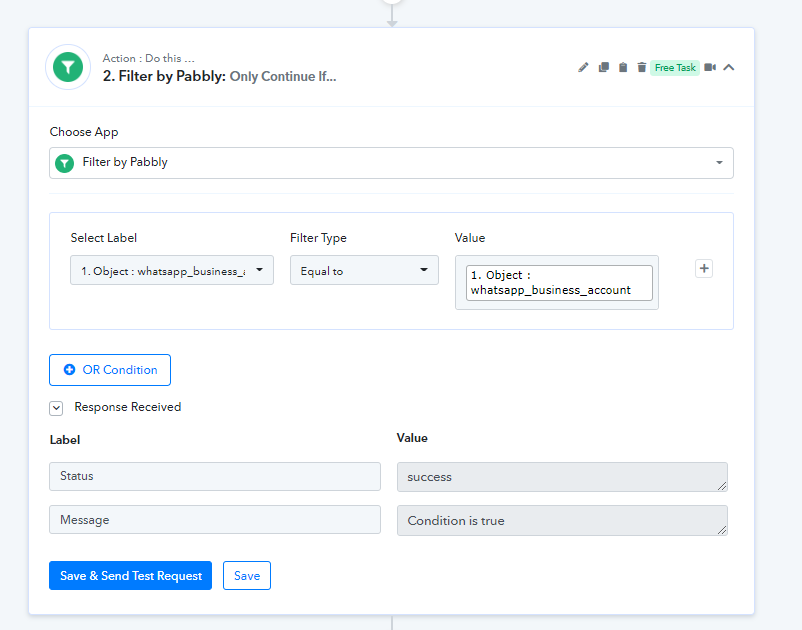Screen dimensions: 802x630
Task: Collapse the step with the header chevron
Action: point(729,67)
